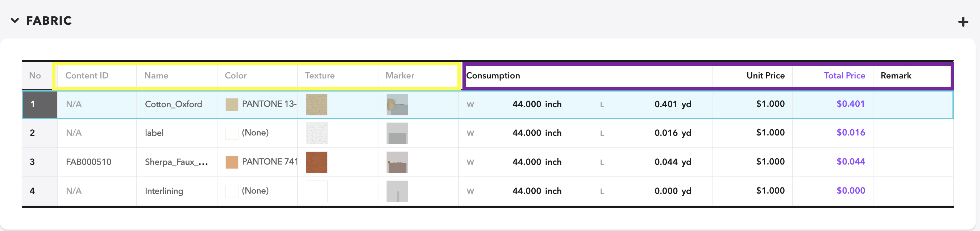Open Sherpa_Faux marker thumbnail
The width and height of the screenshot is (980, 231).
[397, 162]
